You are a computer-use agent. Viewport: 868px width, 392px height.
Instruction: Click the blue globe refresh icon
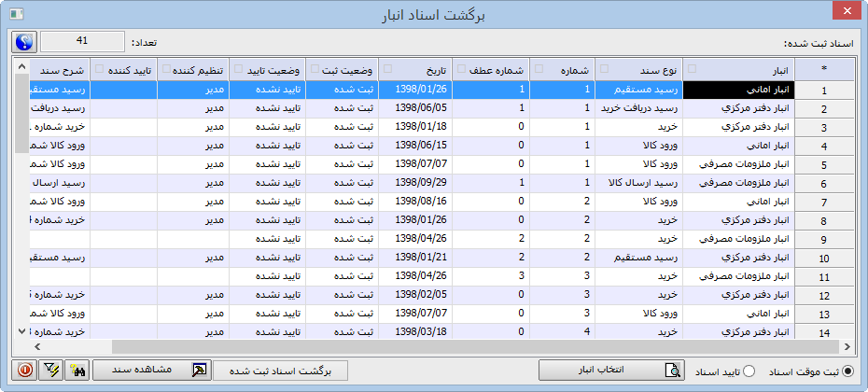[24, 41]
